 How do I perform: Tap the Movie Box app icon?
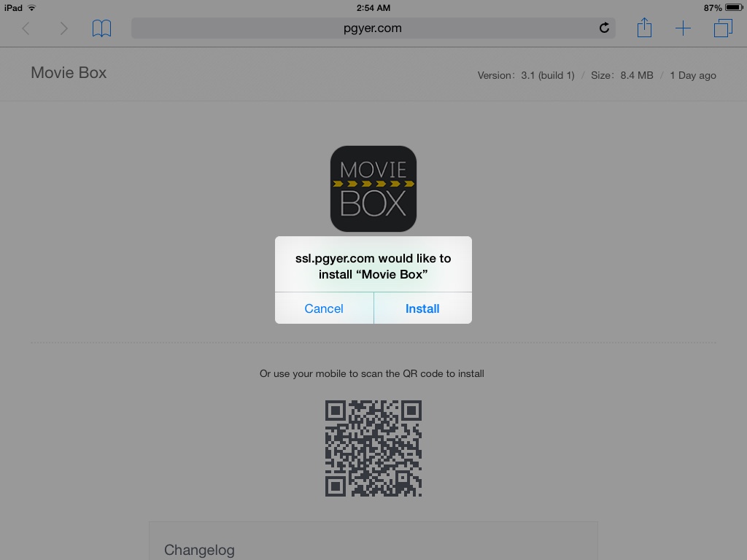click(x=373, y=189)
